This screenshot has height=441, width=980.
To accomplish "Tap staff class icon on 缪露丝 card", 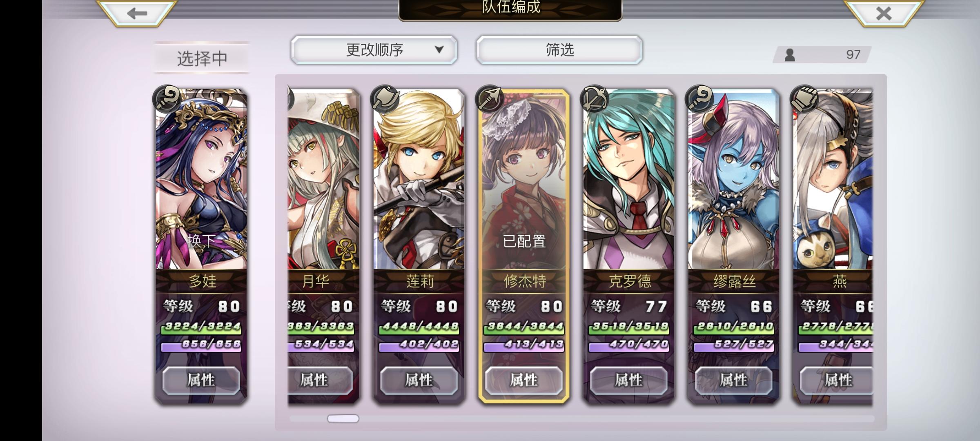I will click(699, 99).
